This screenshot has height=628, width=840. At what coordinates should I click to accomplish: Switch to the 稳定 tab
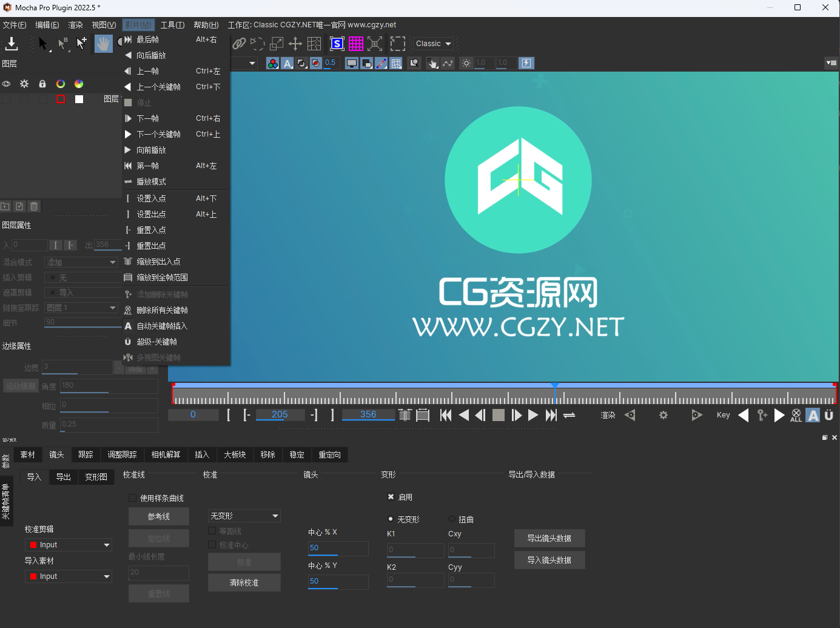297,454
